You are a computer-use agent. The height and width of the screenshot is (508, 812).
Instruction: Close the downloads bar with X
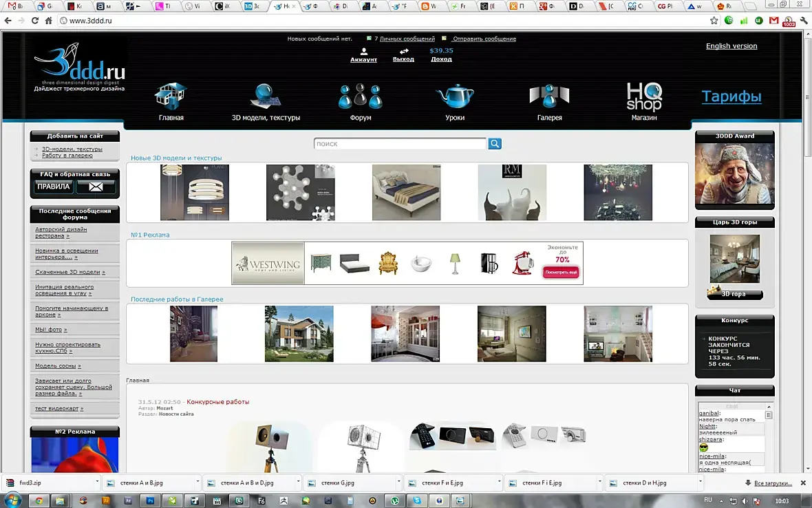coord(803,483)
